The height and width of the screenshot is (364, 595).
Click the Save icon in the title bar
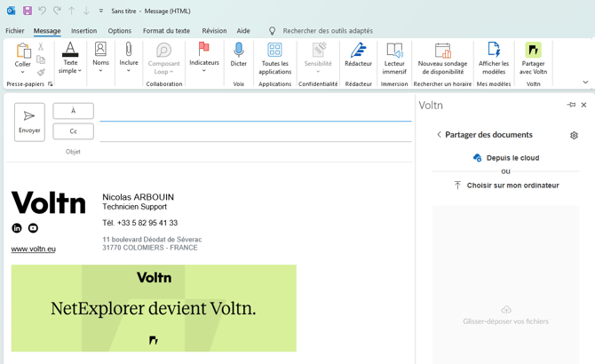coord(28,11)
